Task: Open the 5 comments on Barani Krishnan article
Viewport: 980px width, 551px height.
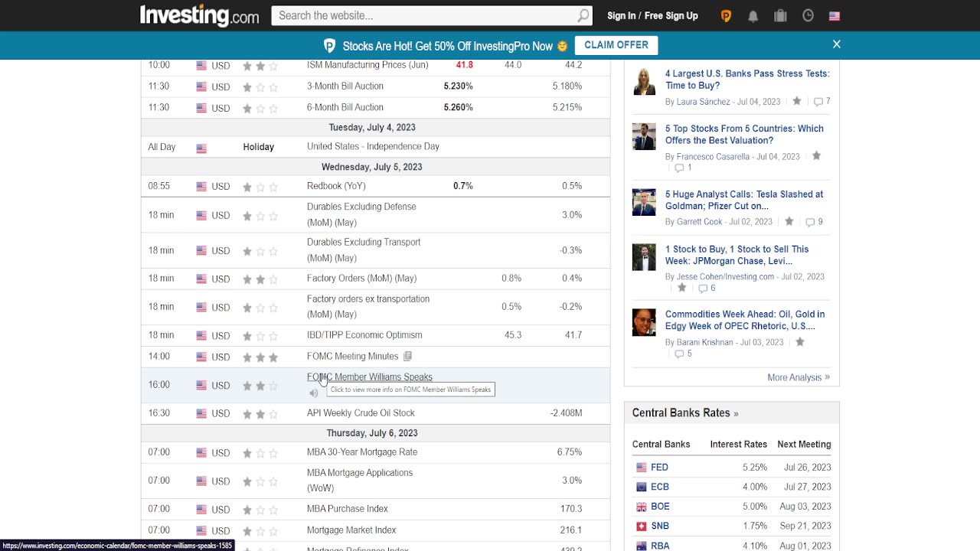Action: pos(684,354)
